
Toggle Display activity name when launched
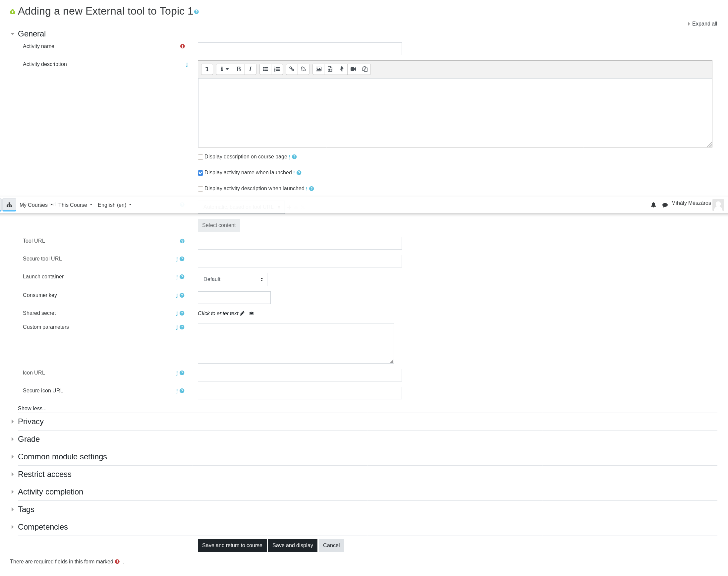click(x=201, y=173)
